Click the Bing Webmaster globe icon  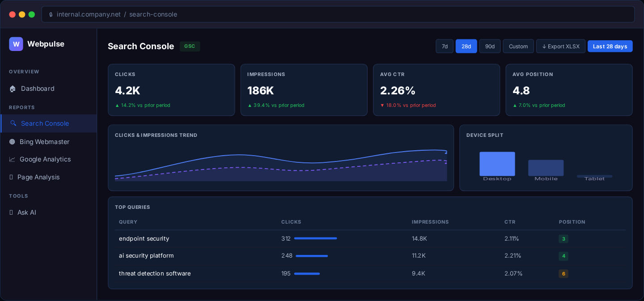point(12,141)
